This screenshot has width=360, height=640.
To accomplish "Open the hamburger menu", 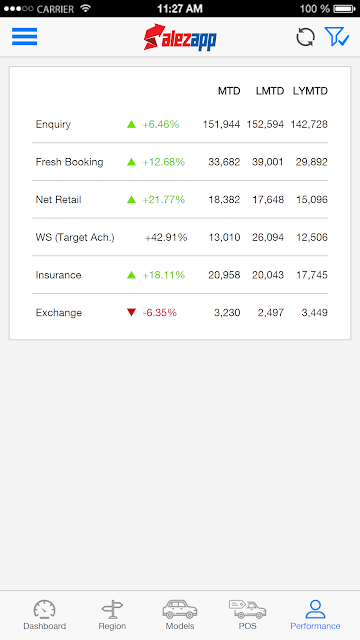I will click(24, 37).
